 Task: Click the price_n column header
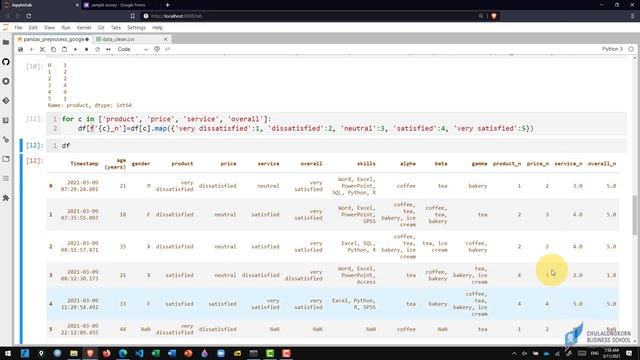click(x=538, y=164)
